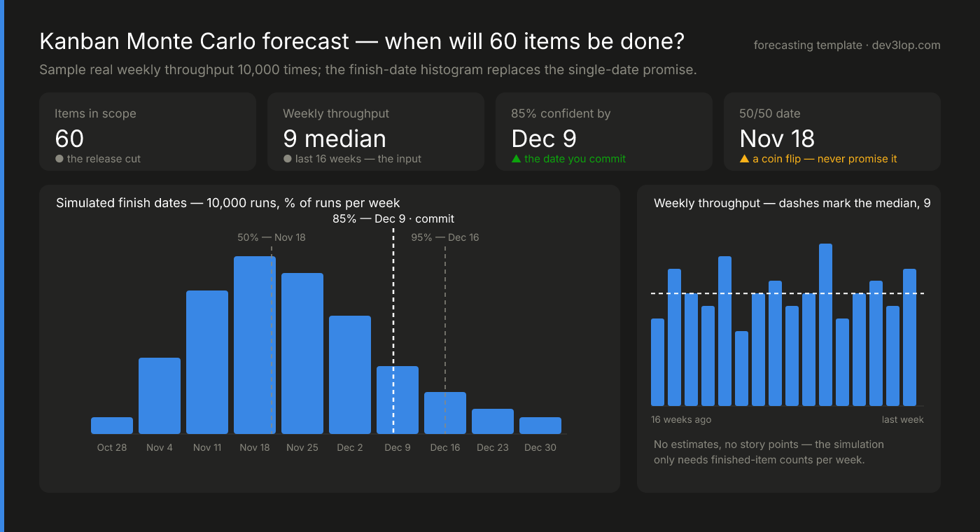This screenshot has height=532, width=980.
Task: Open the Items in scope card
Action: [148, 132]
